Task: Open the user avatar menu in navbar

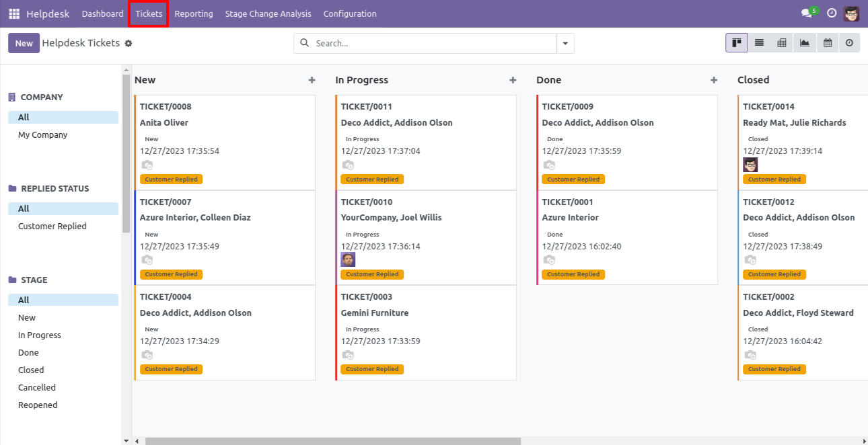Action: 852,13
